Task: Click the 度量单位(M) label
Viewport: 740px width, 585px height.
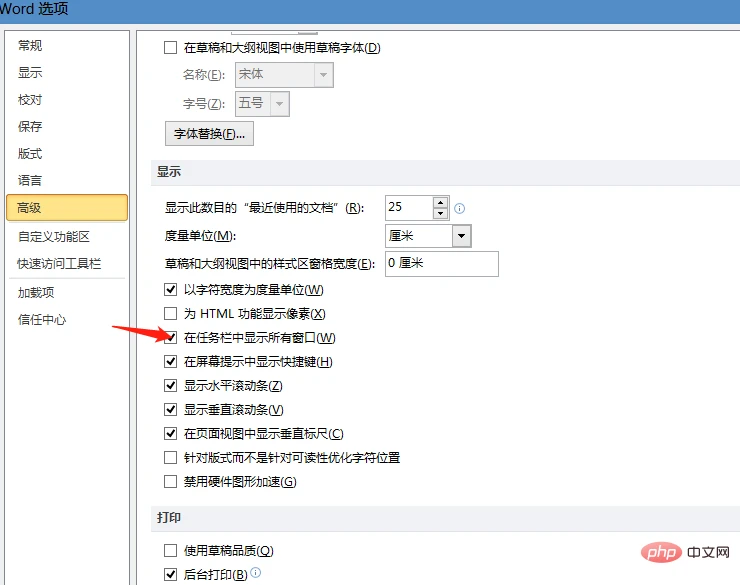Action: tap(200, 235)
